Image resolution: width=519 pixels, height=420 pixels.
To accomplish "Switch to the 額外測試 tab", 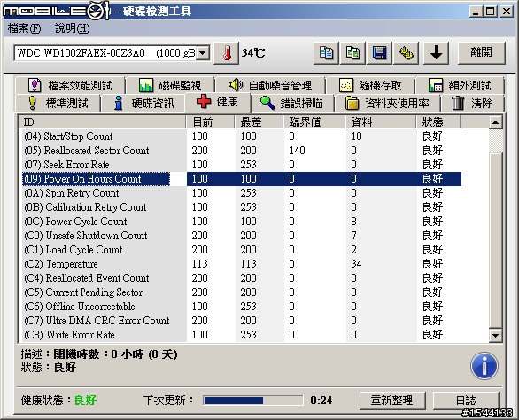I will click(x=460, y=86).
